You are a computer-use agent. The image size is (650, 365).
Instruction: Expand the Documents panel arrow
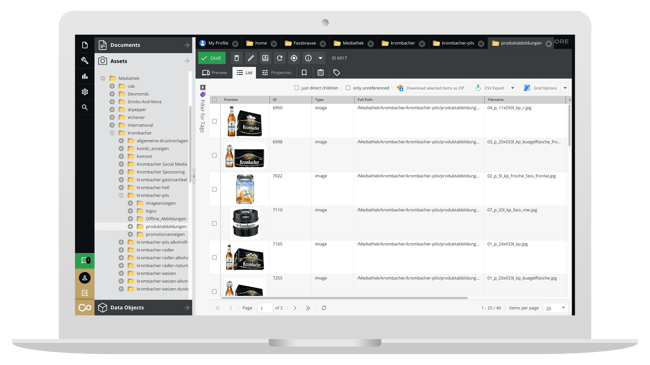[187, 45]
